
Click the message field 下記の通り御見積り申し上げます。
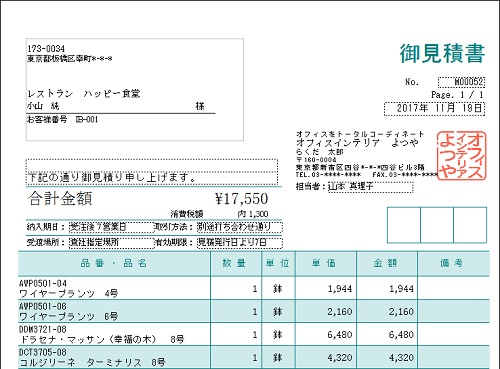[x=152, y=177]
